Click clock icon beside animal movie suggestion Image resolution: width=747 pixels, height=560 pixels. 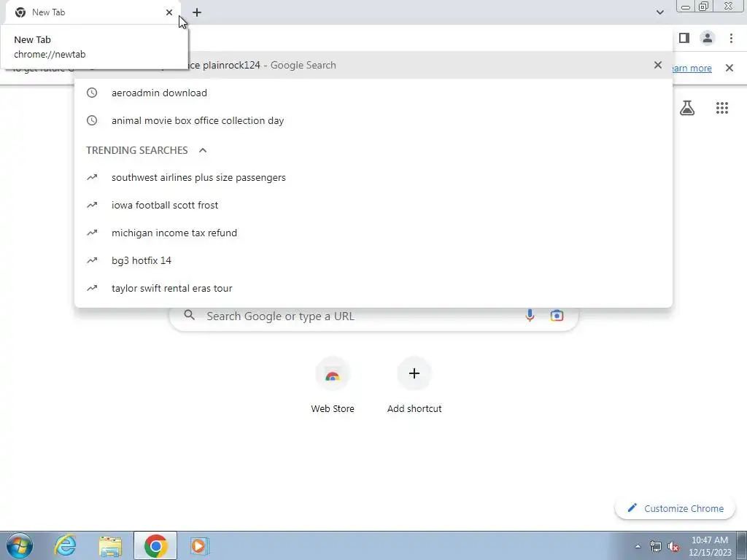[92, 120]
